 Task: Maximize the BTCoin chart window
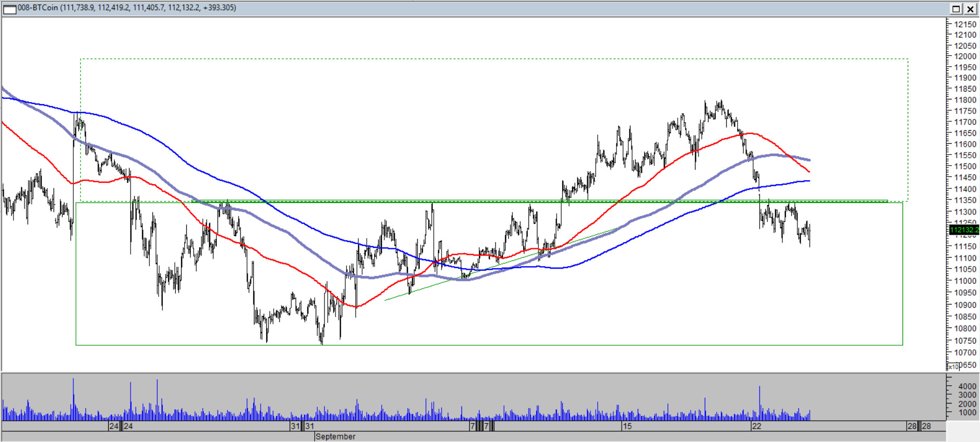tap(956, 9)
